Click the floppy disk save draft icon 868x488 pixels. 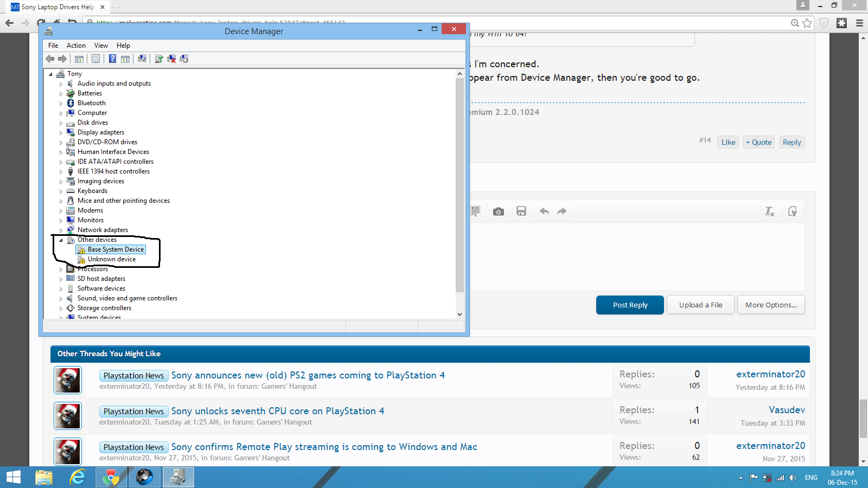click(521, 211)
